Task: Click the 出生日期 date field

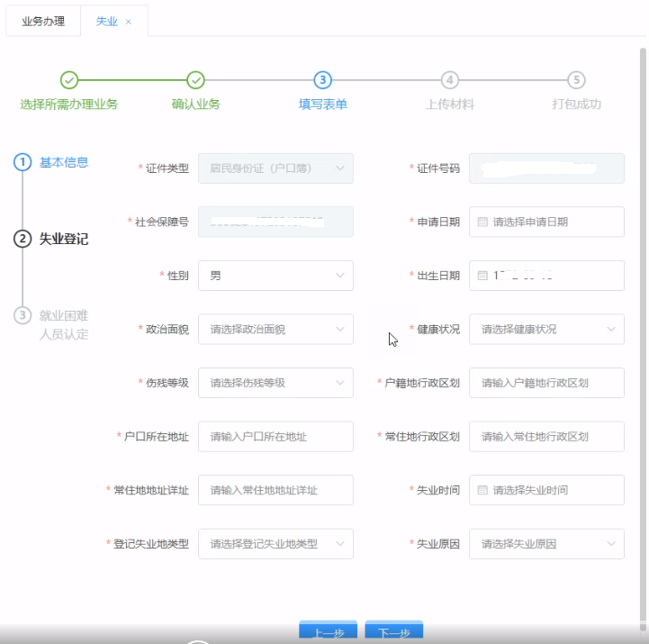Action: 546,276
